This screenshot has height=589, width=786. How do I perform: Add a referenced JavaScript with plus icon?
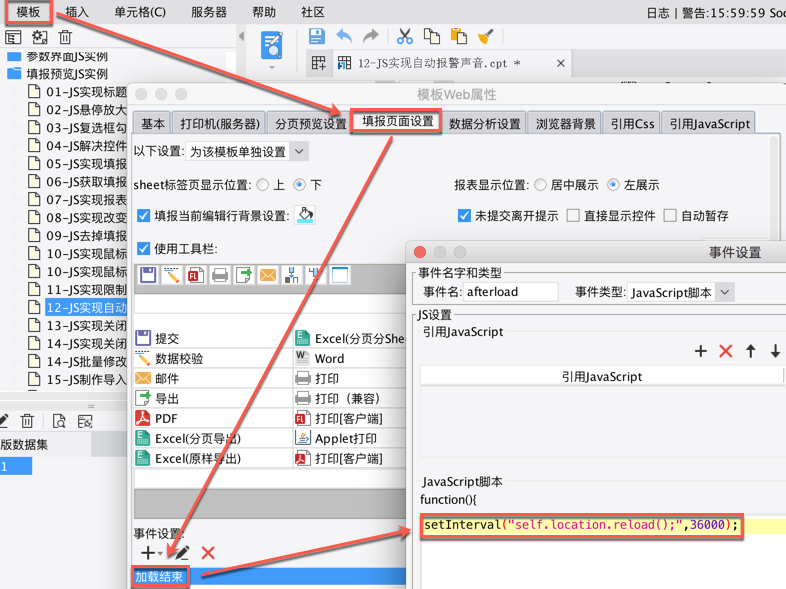701,351
